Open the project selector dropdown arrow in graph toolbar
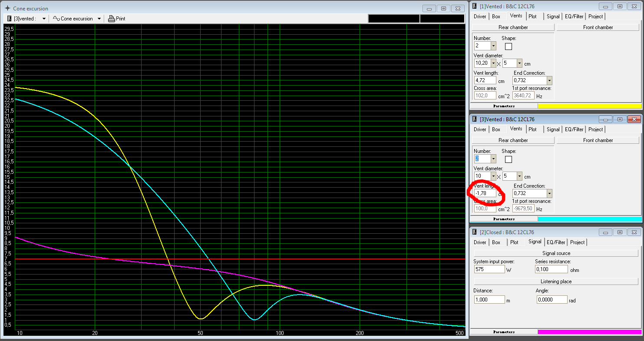Screen dimensions: 644x341 pyautogui.click(x=44, y=19)
